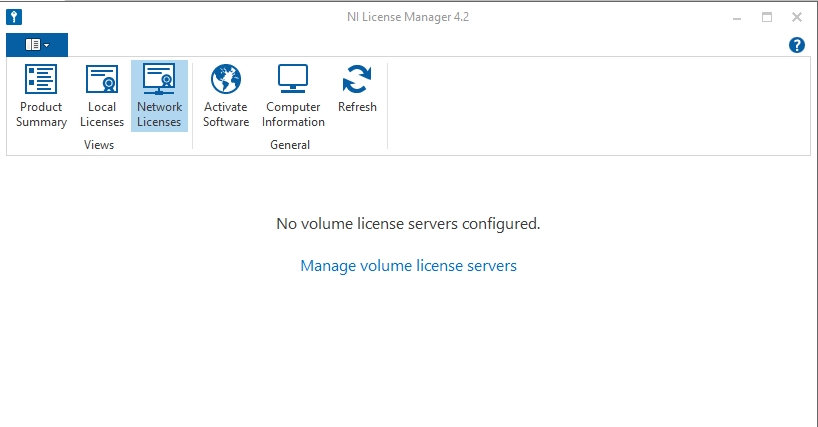The width and height of the screenshot is (818, 427).
Task: Minimize the NI License Manager window
Action: click(x=736, y=17)
